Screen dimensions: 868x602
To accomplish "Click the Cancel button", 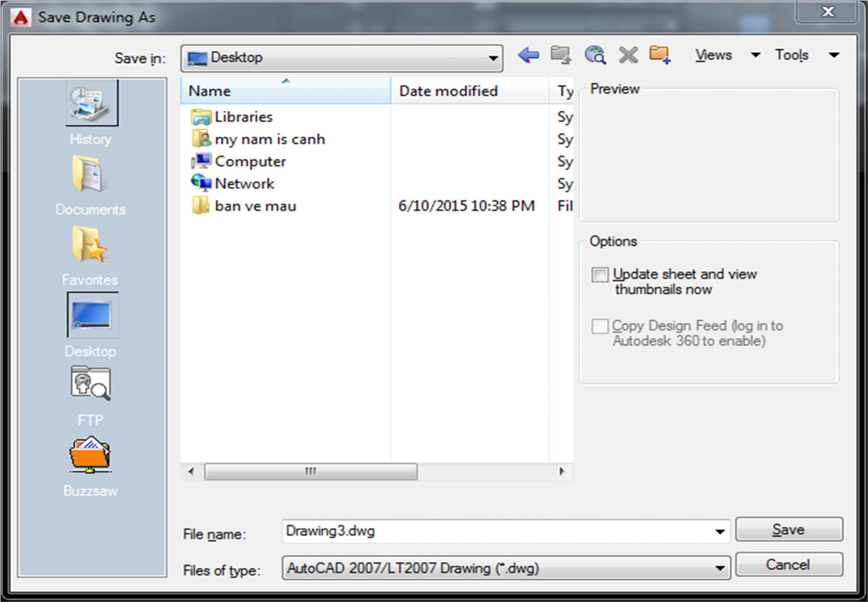I will pyautogui.click(x=788, y=565).
